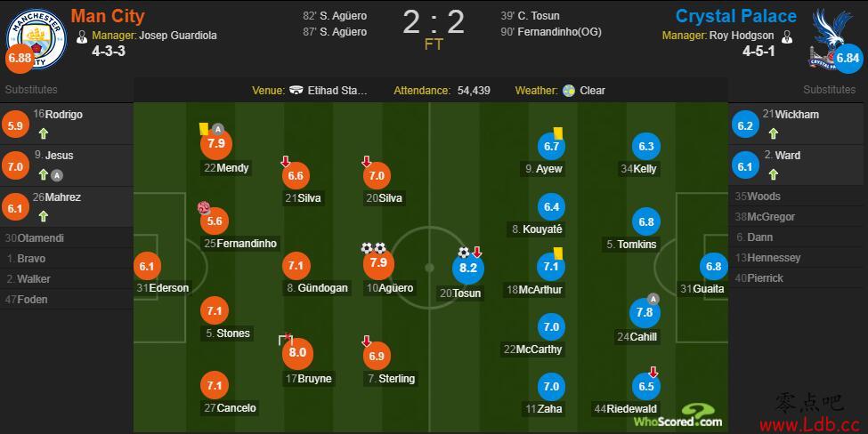Click Mendy's yellow card icon
Viewport: 868px width, 434px height.
click(x=204, y=129)
